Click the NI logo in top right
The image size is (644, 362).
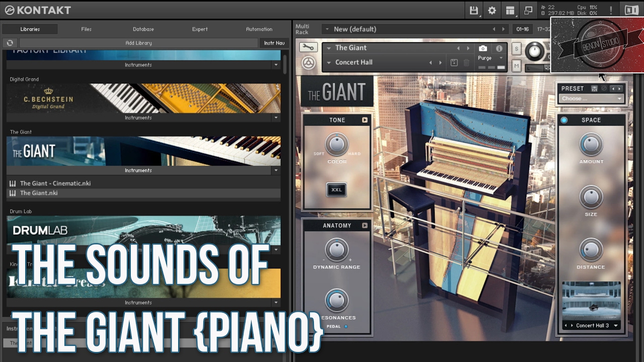(631, 10)
